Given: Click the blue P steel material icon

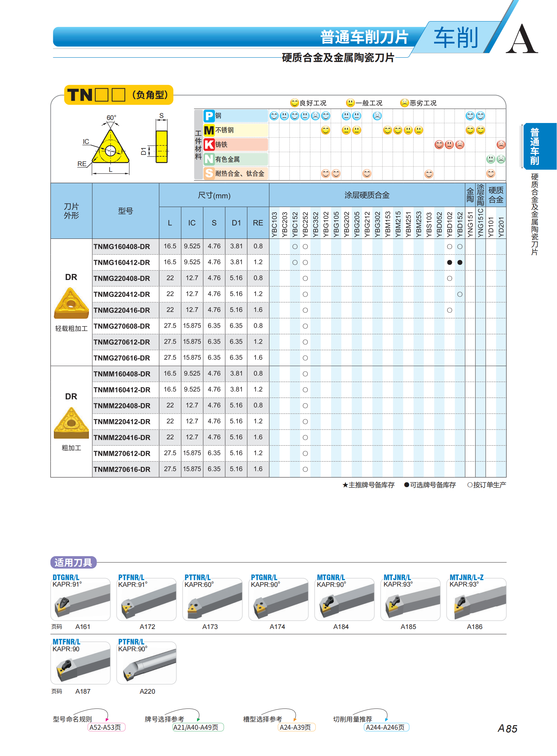Looking at the screenshot, I should (x=209, y=116).
